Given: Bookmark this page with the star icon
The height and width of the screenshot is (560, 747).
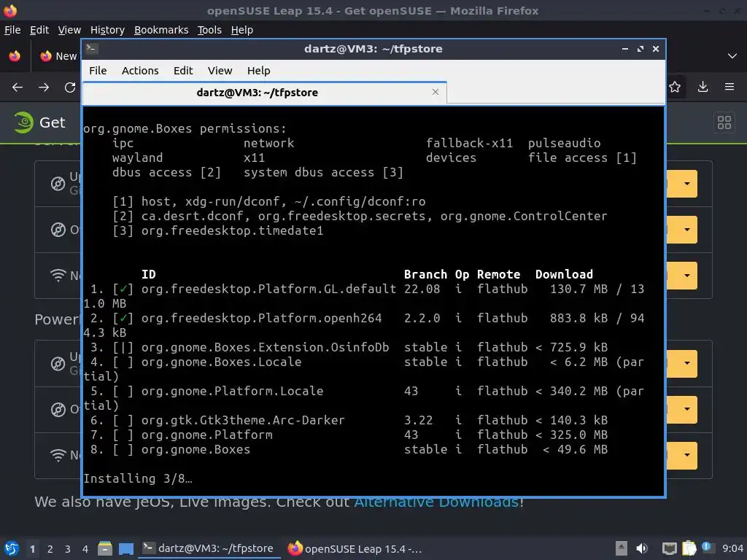Looking at the screenshot, I should click(x=675, y=87).
